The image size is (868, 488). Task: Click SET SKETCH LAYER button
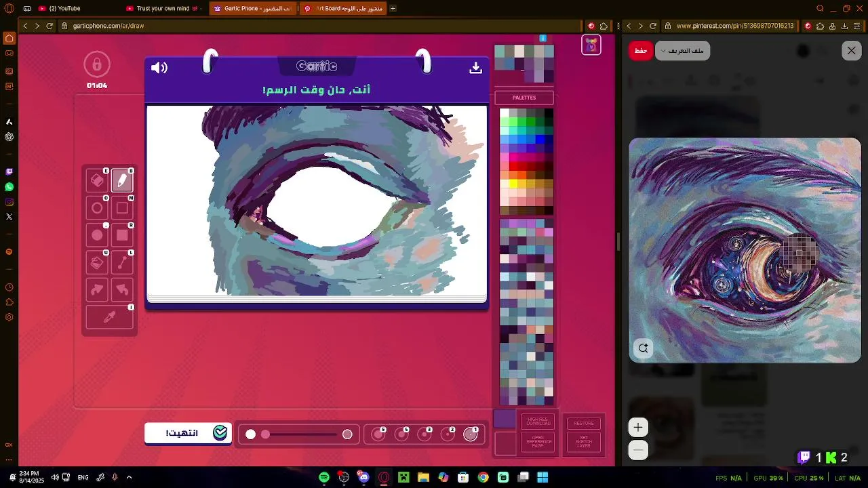(x=584, y=443)
